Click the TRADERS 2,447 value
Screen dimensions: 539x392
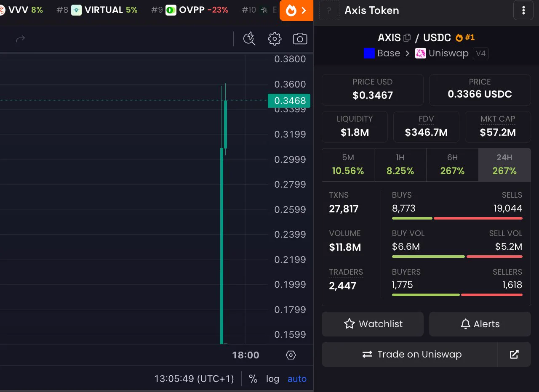coord(342,286)
